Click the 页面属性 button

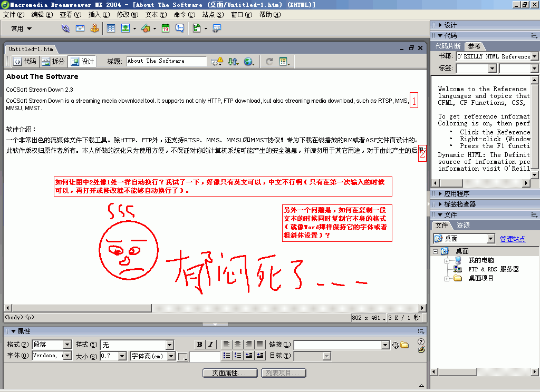[230, 373]
